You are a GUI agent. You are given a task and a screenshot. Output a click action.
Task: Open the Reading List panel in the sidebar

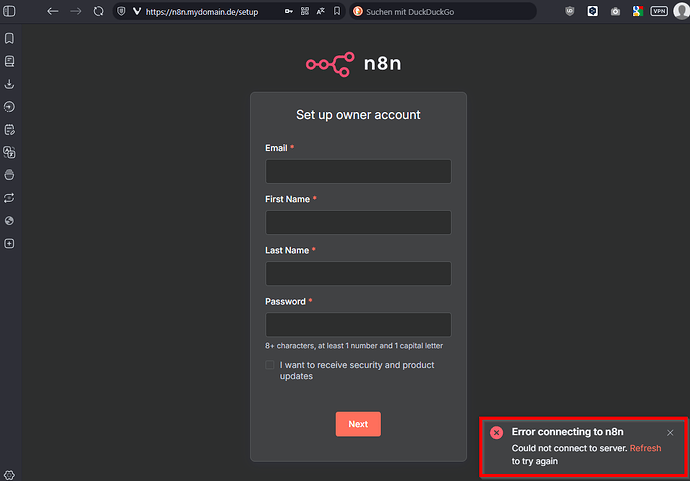pos(9,61)
